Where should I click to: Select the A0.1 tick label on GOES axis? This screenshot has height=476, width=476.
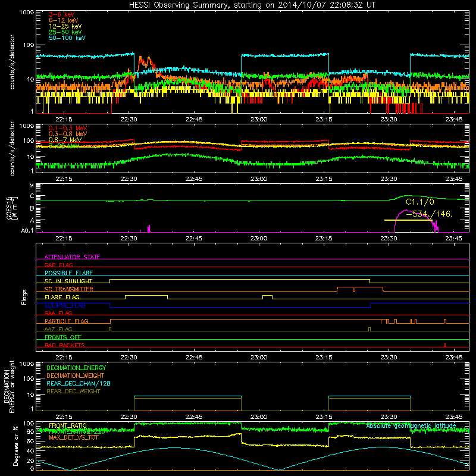(x=27, y=231)
